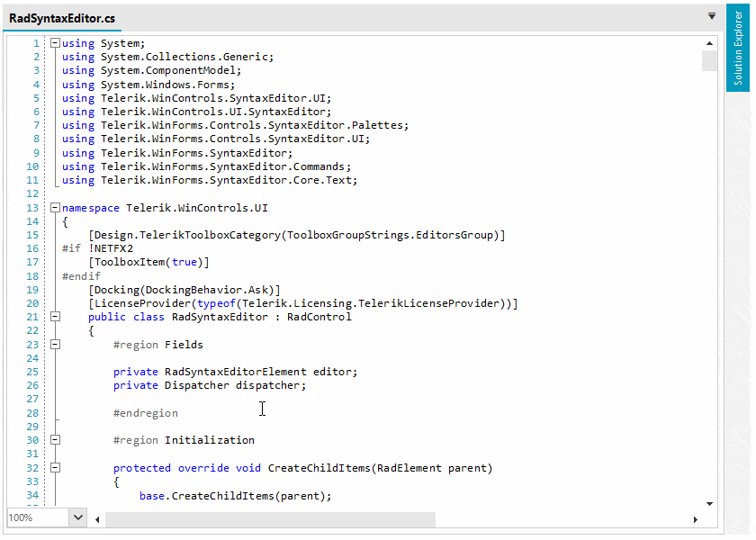Click on 'using System.Collections.Generic;' line

[x=167, y=57]
